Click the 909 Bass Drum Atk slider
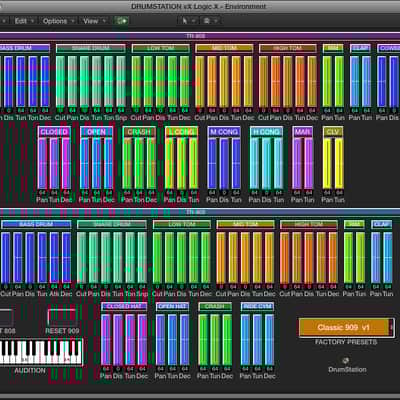The height and width of the screenshot is (400, 400). 54,257
